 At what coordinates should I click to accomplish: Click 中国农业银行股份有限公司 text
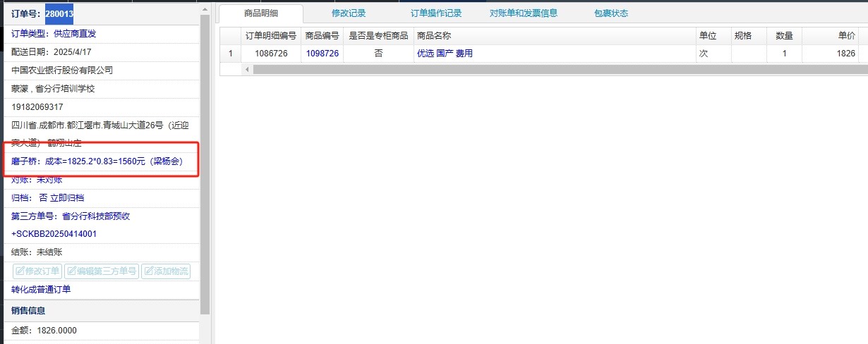point(62,70)
